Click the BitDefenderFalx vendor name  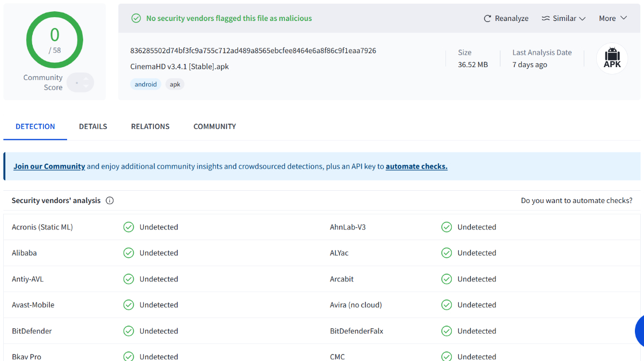(357, 331)
